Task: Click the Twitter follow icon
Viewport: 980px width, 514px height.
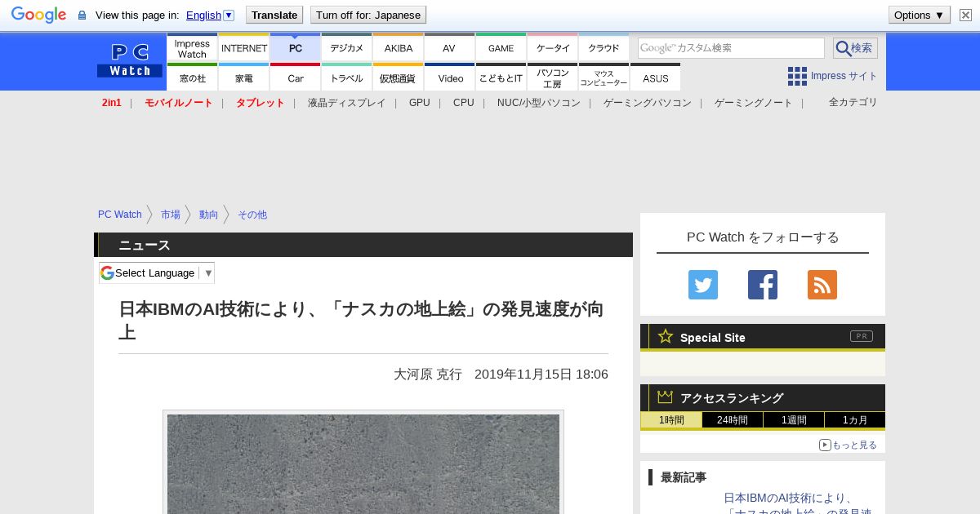Action: [702, 285]
